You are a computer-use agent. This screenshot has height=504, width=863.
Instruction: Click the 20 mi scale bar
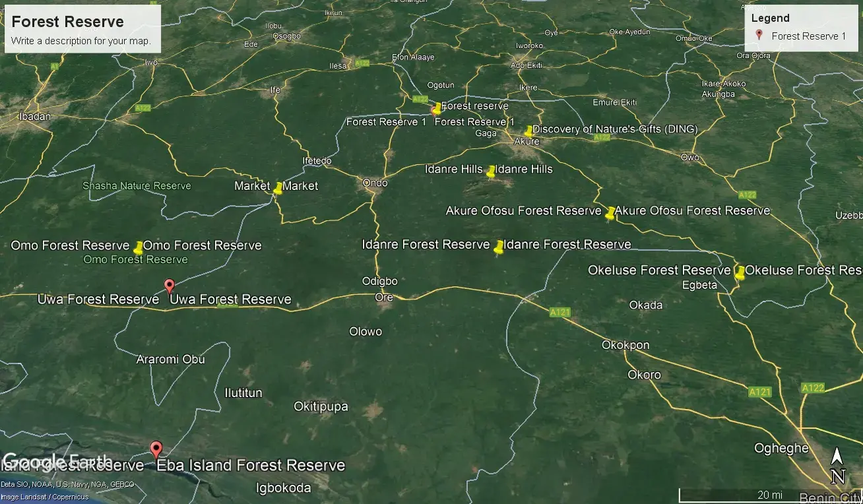769,493
